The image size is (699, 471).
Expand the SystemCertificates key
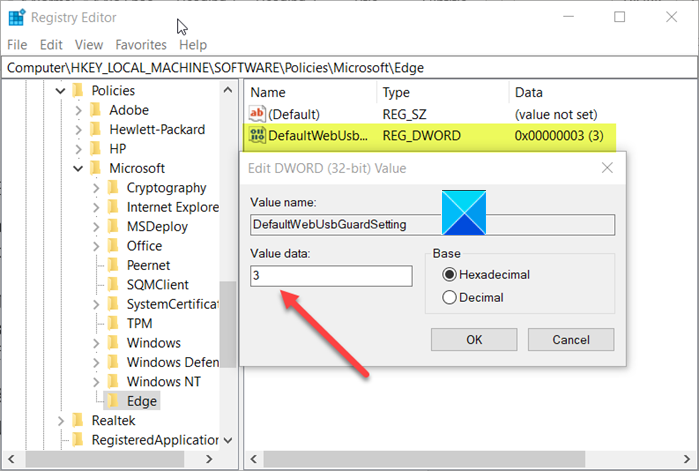pyautogui.click(x=96, y=304)
